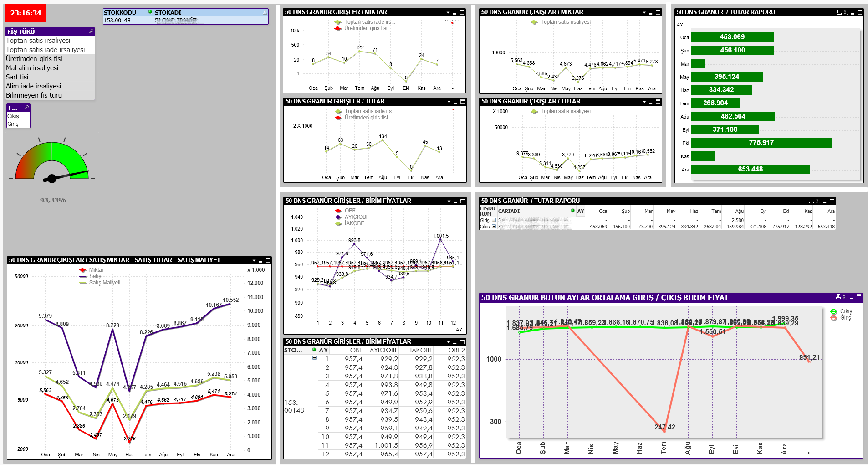868x465 pixels.
Task: Click the search icon in the small F... listbox
Action: 26,108
